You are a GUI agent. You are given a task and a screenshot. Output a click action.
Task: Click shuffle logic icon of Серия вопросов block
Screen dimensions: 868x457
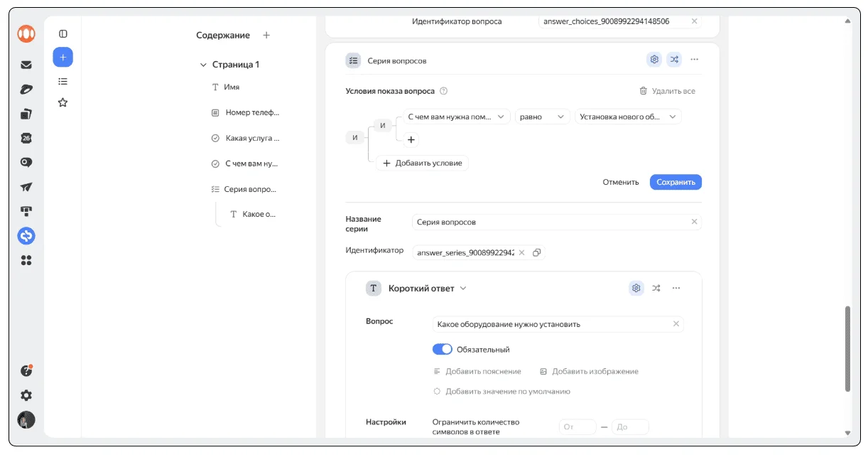[674, 60]
